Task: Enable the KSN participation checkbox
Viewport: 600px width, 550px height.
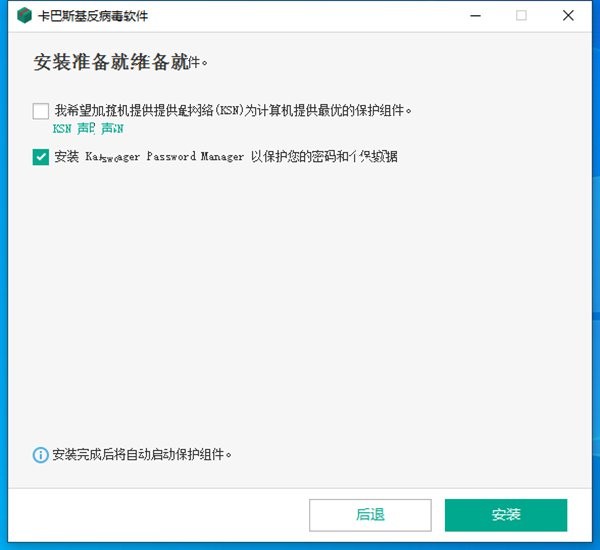Action: (x=41, y=111)
